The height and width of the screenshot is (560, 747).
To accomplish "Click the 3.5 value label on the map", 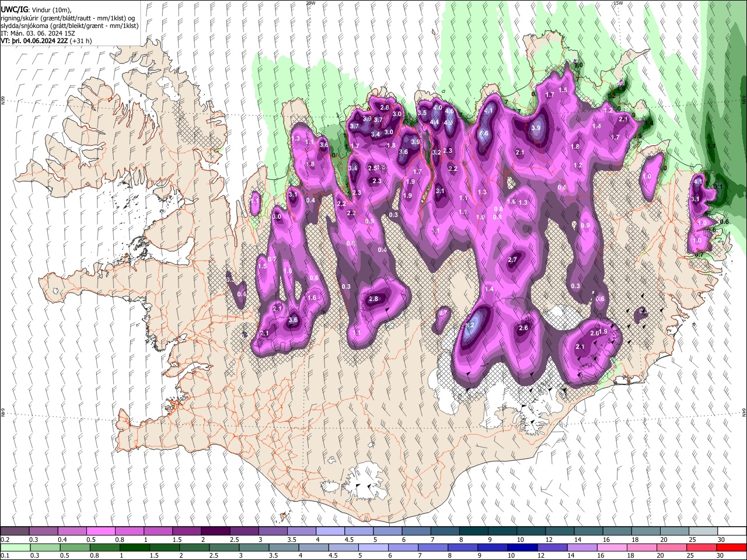I will pyautogui.click(x=422, y=113).
